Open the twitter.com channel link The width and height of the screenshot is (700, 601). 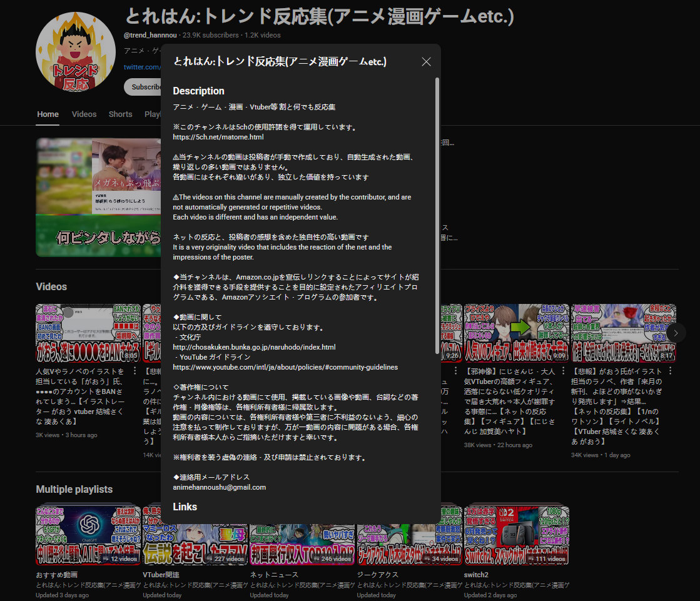(x=142, y=67)
